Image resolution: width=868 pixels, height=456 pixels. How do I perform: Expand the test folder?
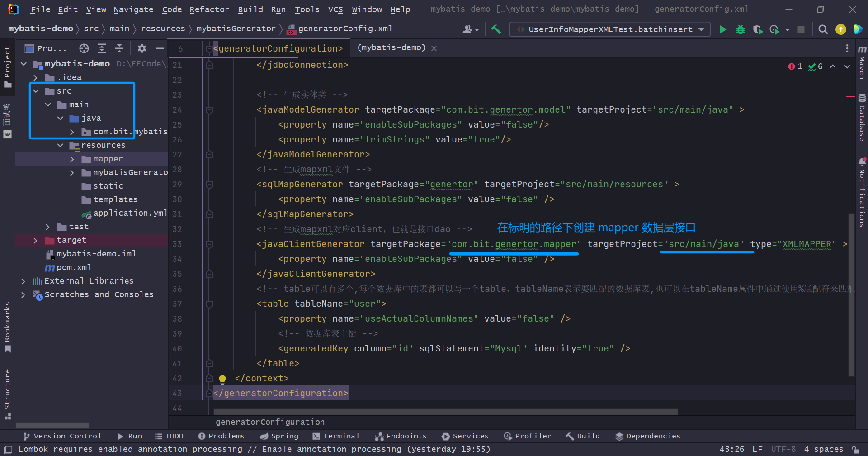point(48,227)
